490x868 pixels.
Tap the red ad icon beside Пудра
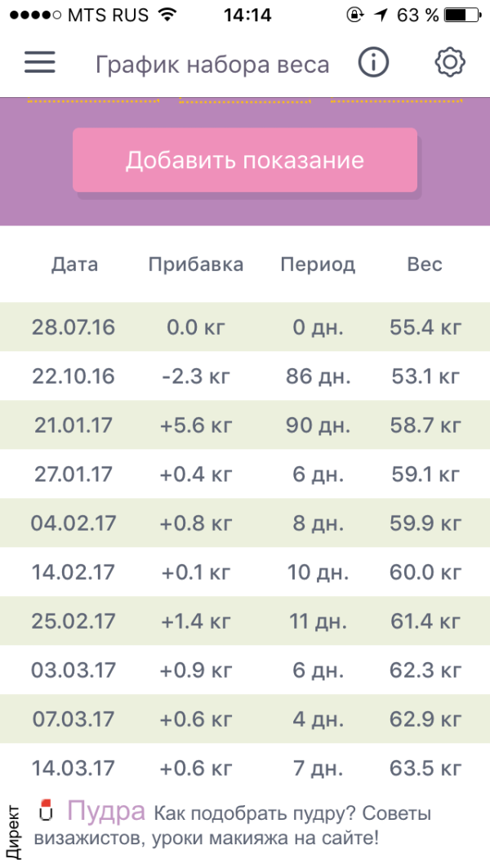(x=46, y=811)
